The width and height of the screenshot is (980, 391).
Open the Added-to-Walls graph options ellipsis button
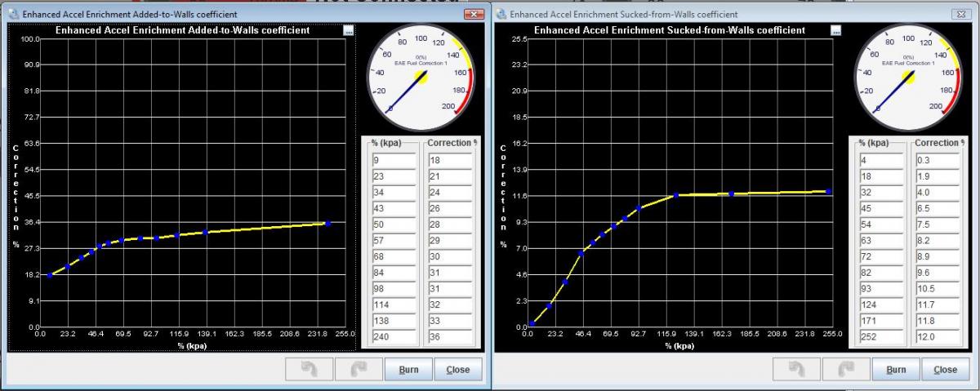[x=349, y=31]
